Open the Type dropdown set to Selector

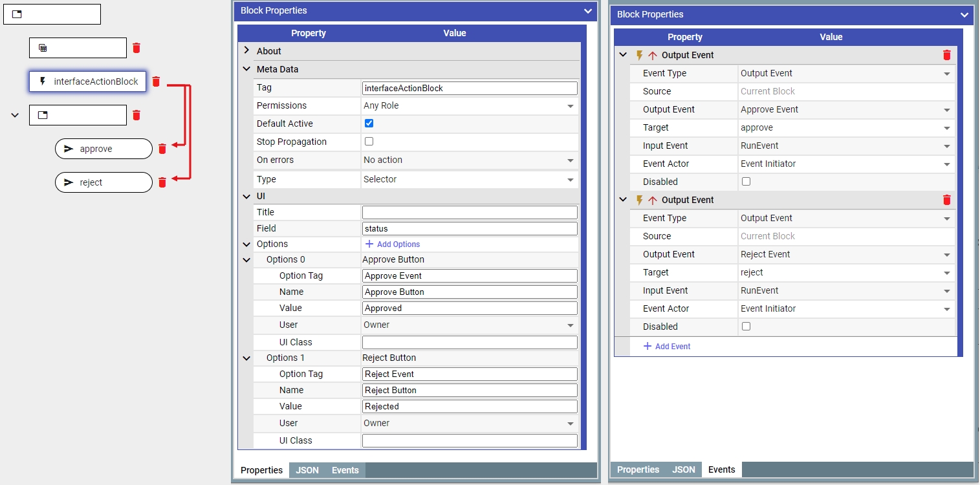pos(469,179)
